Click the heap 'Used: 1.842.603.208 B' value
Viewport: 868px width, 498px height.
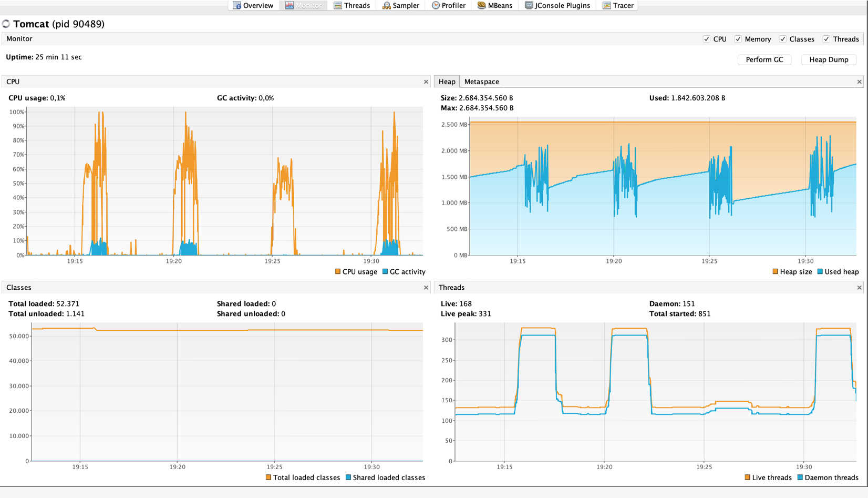687,98
